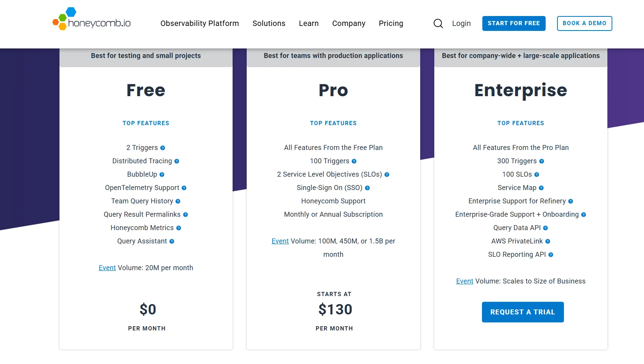Click info icon beside AWS PrivateLink
The width and height of the screenshot is (644, 364).
(x=548, y=242)
